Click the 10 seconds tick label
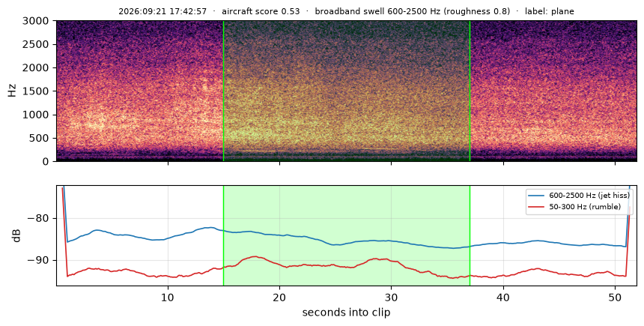 pyautogui.click(x=168, y=297)
